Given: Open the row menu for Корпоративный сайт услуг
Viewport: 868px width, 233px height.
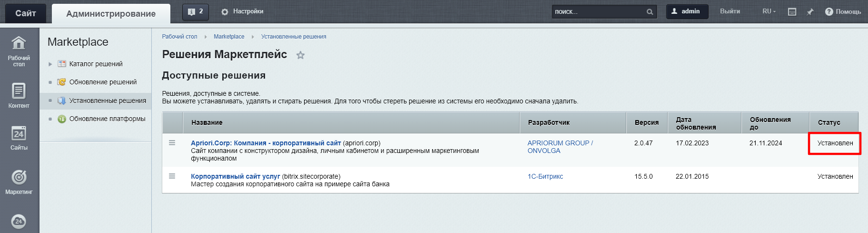Looking at the screenshot, I should pyautogui.click(x=172, y=176).
